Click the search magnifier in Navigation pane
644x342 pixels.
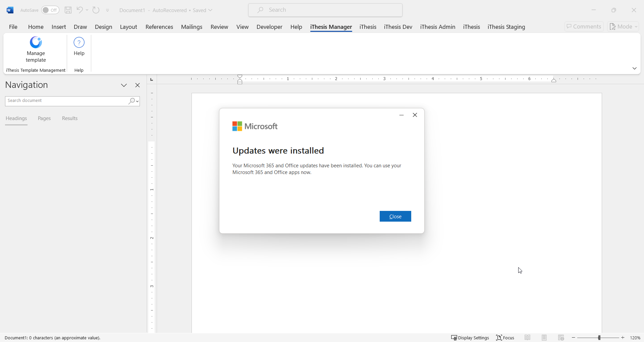[x=132, y=101]
